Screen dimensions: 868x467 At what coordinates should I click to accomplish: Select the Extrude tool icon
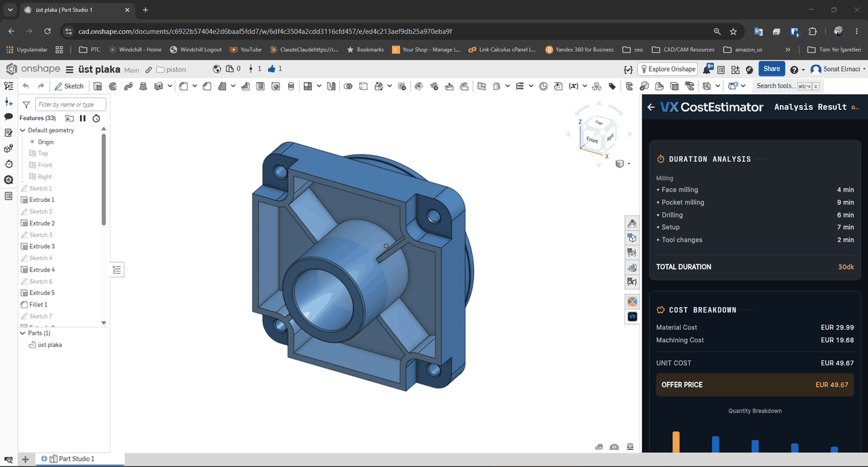pyautogui.click(x=98, y=86)
